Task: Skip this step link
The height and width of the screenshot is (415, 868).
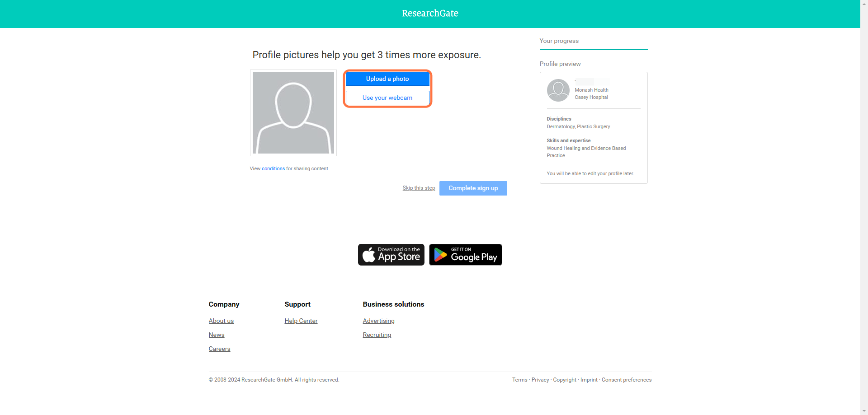Action: coord(419,188)
